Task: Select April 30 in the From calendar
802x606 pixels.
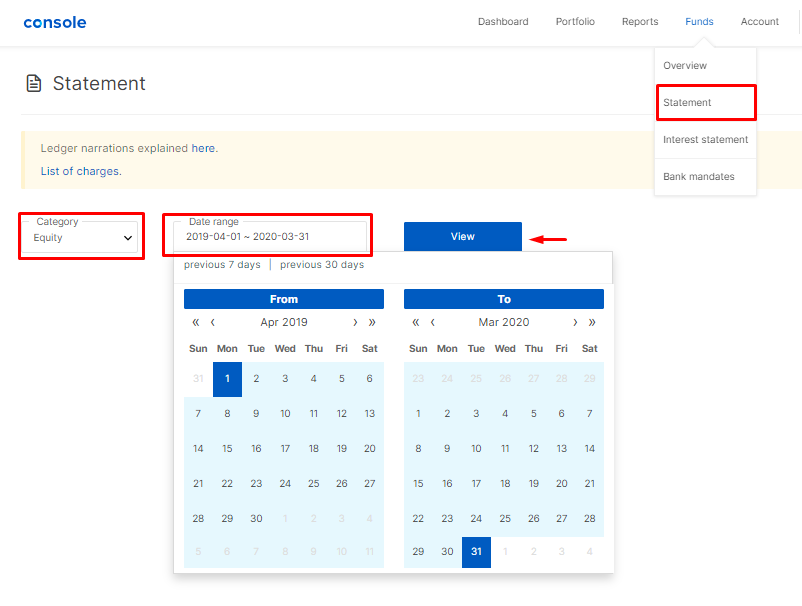Action: pos(256,519)
